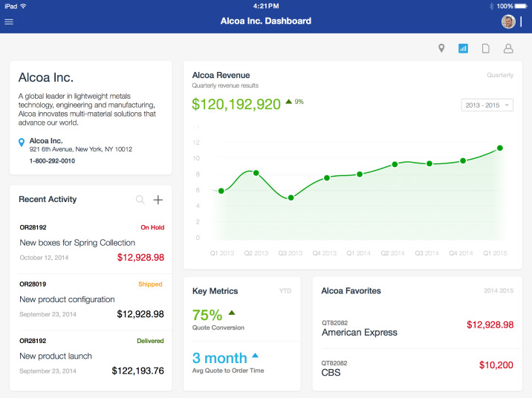Click the October 12, 2014 date
This screenshot has width=532, height=398.
[44, 258]
